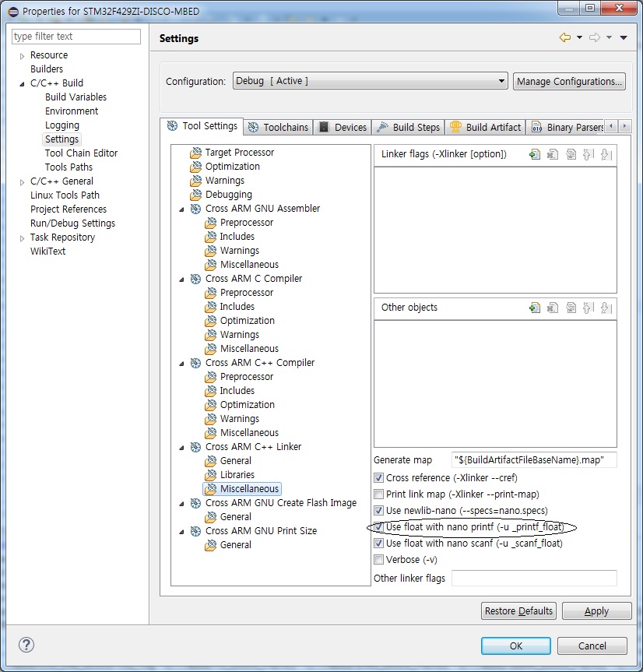
Task: Open the help question mark icon
Action: (x=26, y=645)
